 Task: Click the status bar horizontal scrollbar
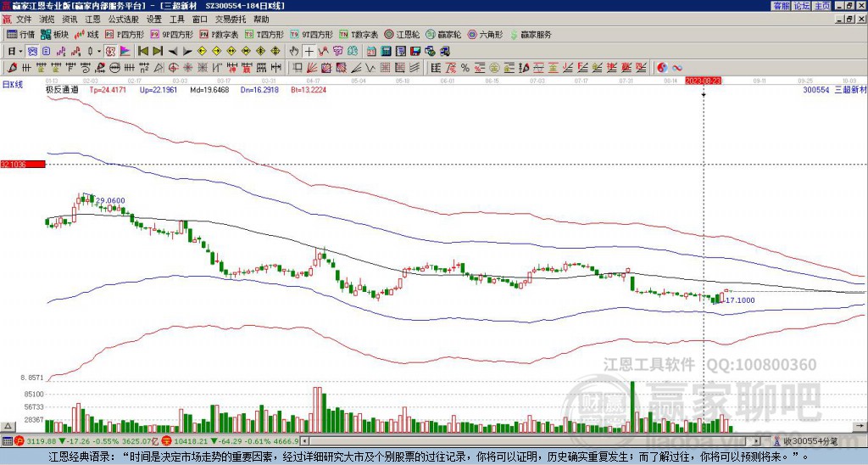(x=531, y=441)
